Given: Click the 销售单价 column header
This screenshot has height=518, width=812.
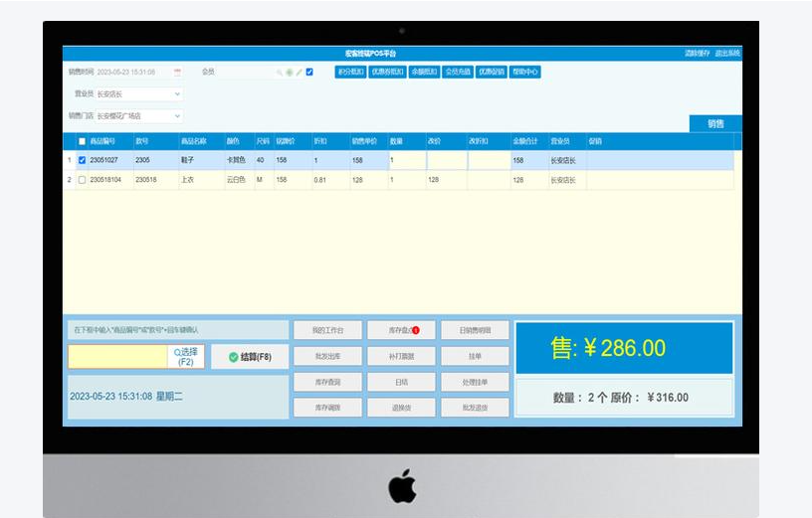Looking at the screenshot, I should click(364, 141).
